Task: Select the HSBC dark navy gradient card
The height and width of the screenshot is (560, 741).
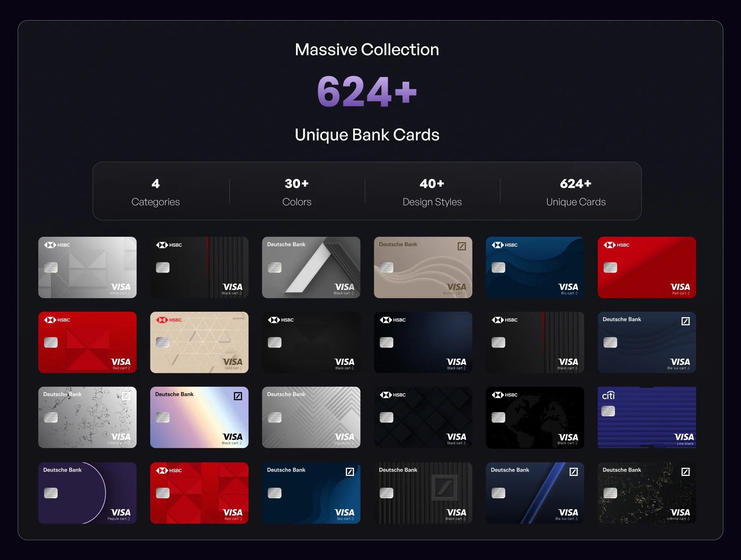Action: (x=423, y=342)
